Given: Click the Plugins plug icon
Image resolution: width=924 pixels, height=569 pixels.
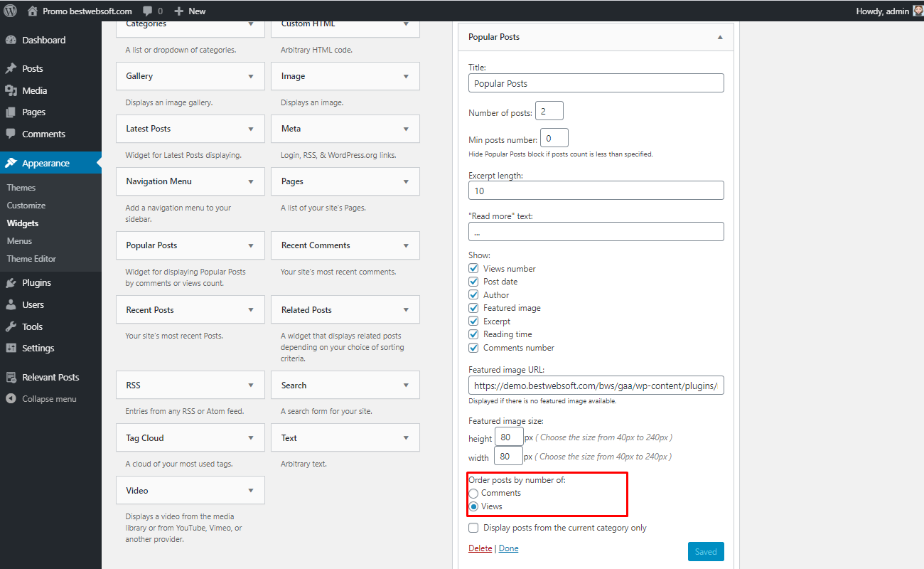Looking at the screenshot, I should point(11,283).
